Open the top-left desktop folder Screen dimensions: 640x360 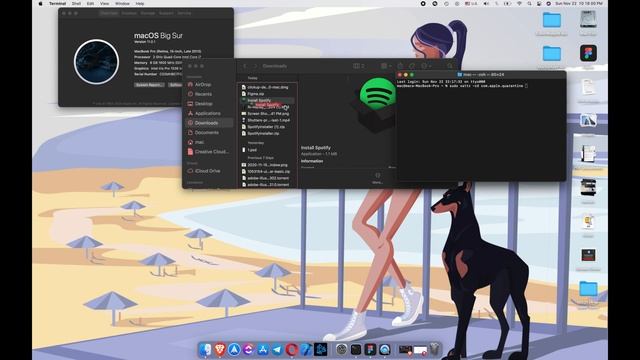click(x=552, y=20)
